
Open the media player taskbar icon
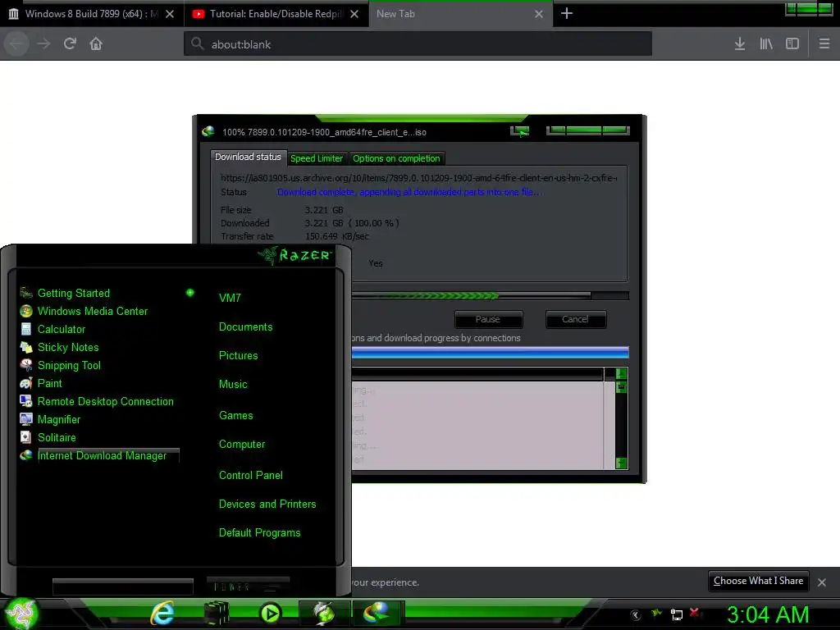[x=269, y=614]
